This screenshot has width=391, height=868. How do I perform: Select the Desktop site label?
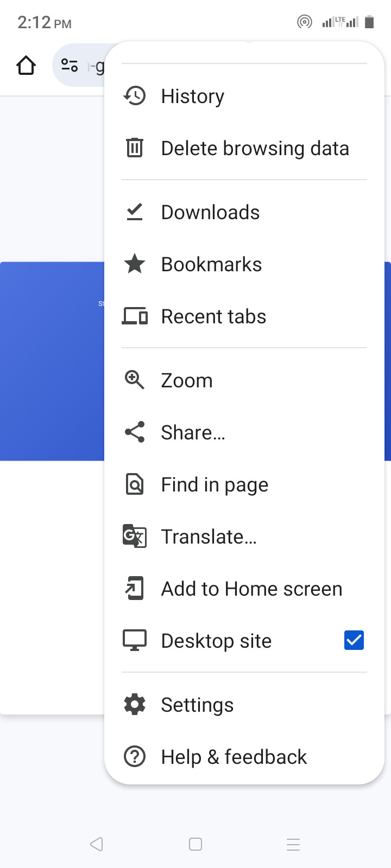216,641
